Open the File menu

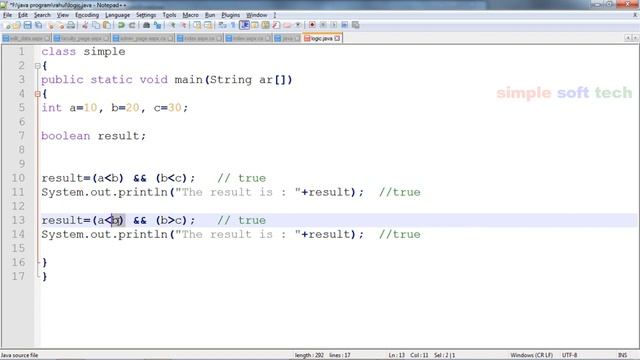point(7,15)
